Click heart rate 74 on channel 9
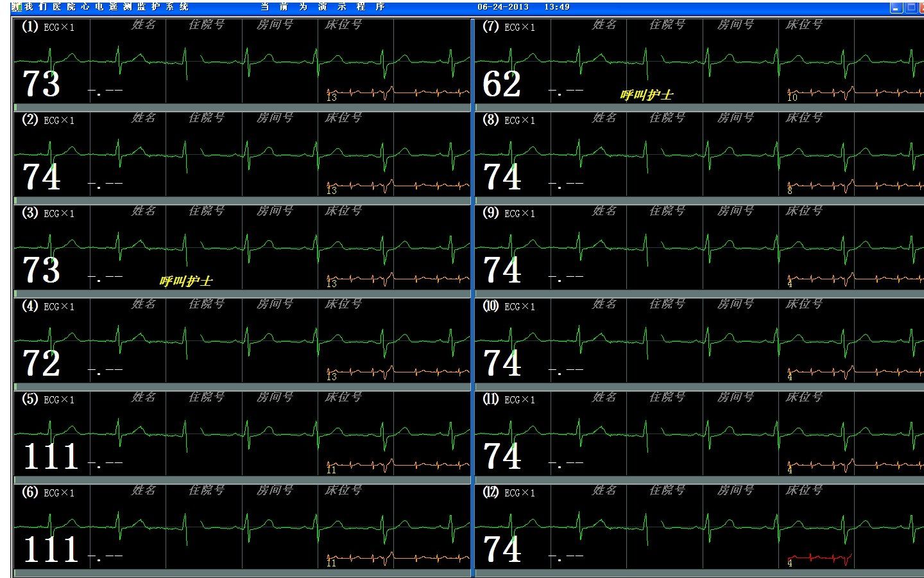Screen dimensions: 924x578 click(502, 270)
